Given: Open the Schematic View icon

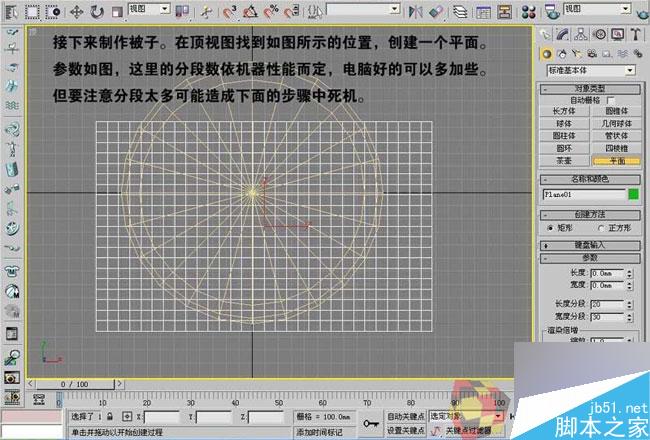Looking at the screenshot, I should 504,12.
